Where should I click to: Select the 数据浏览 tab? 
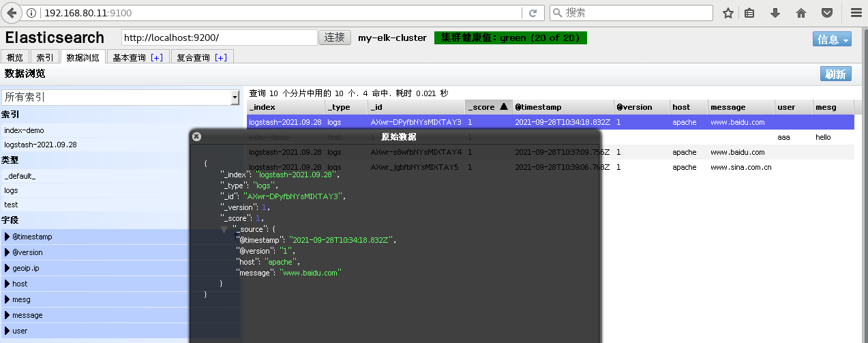tap(83, 58)
